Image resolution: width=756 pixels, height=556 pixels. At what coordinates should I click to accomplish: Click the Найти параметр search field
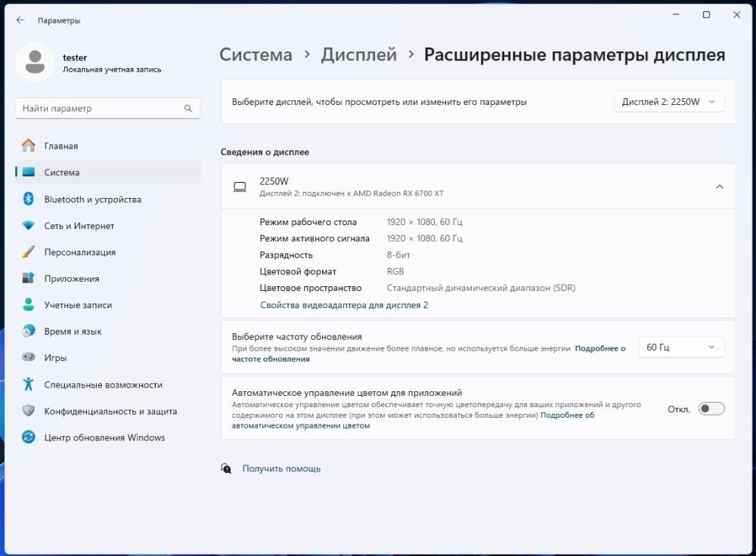point(108,109)
